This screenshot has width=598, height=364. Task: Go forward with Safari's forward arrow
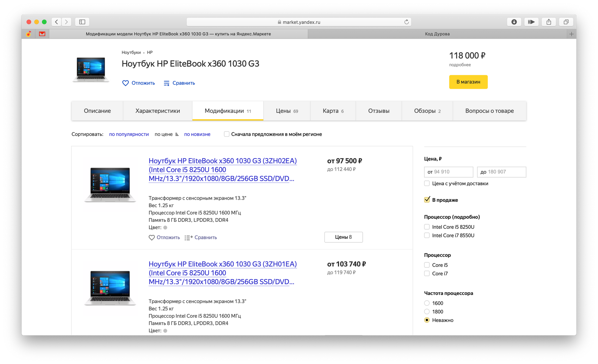[x=66, y=22]
